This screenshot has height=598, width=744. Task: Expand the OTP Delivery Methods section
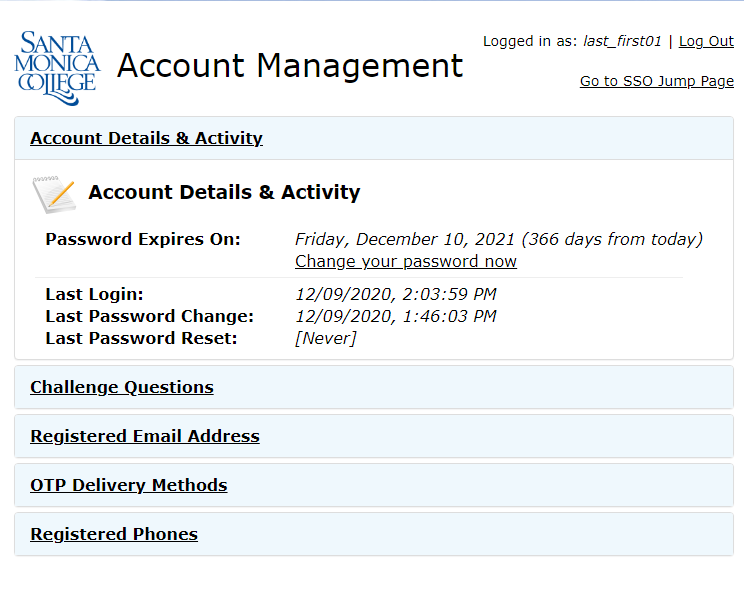pyautogui.click(x=128, y=485)
